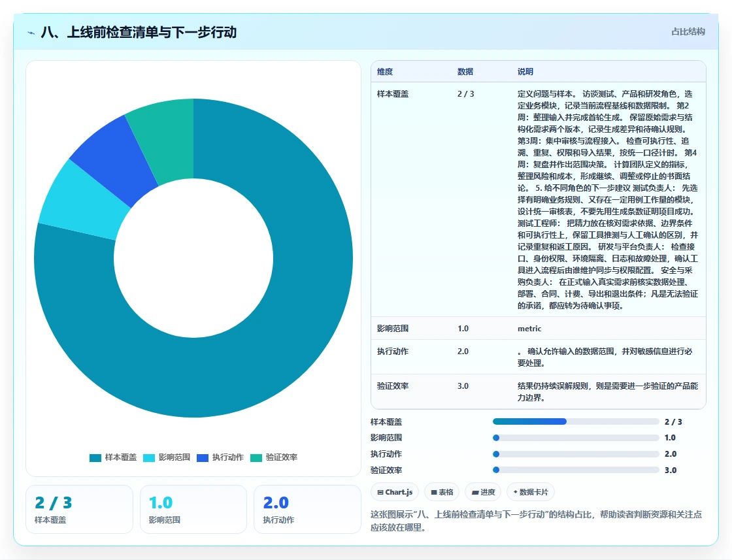Toggle the 验证效率 legend swatch
Image resolution: width=732 pixels, height=560 pixels.
pyautogui.click(x=256, y=458)
